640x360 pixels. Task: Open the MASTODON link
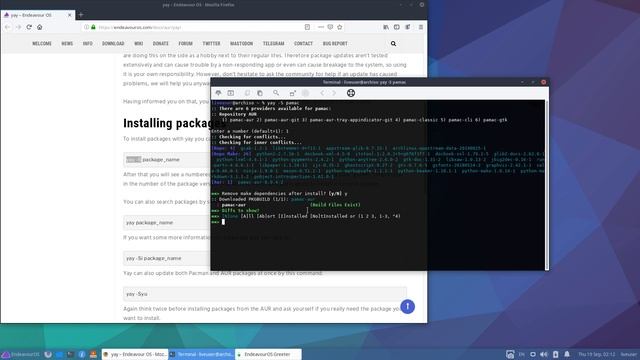pyautogui.click(x=241, y=43)
